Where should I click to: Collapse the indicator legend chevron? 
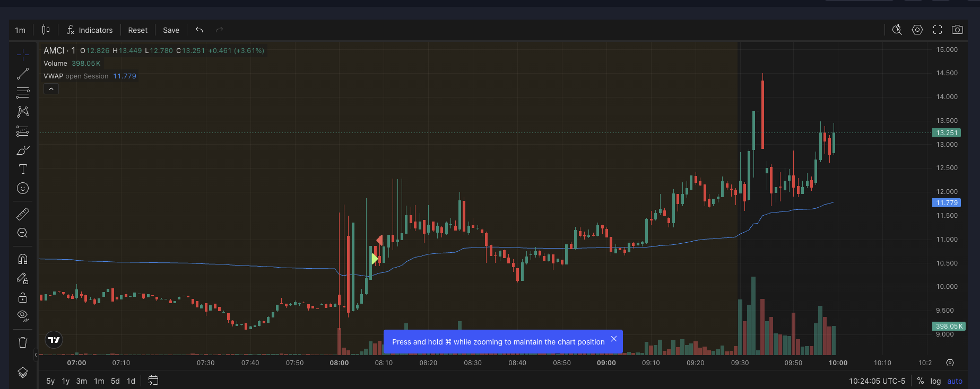coord(51,89)
